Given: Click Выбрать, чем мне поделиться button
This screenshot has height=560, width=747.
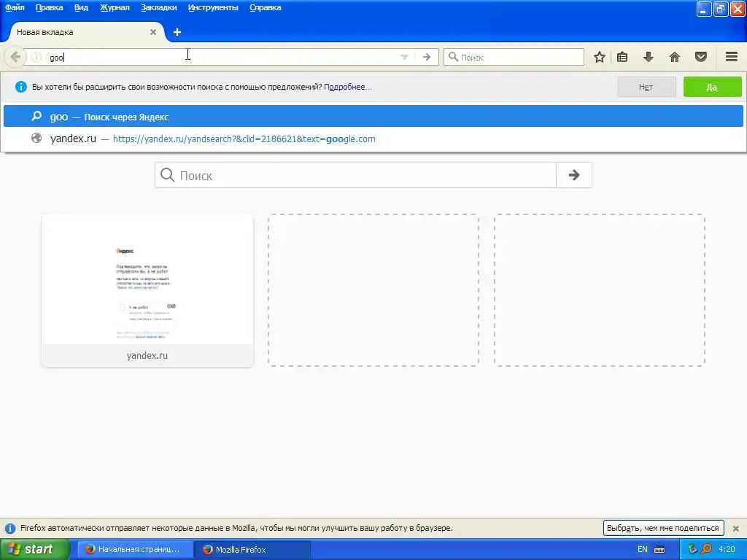Looking at the screenshot, I should tap(663, 528).
